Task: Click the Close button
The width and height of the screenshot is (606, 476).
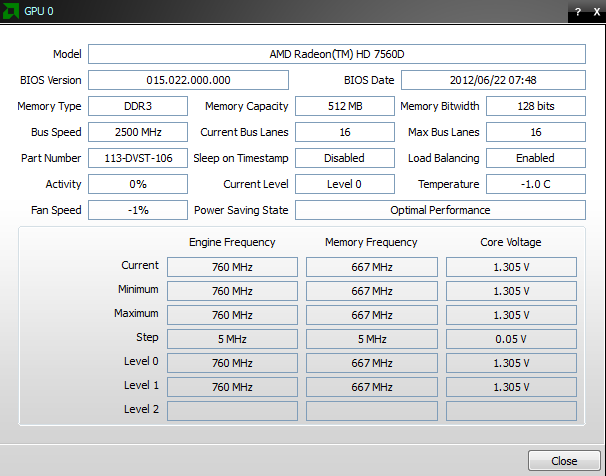Action: (564, 461)
